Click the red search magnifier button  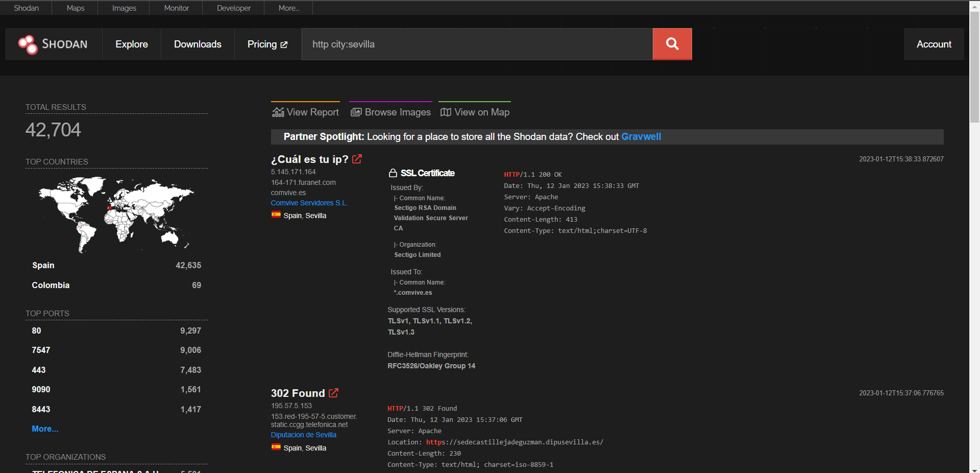pos(672,44)
